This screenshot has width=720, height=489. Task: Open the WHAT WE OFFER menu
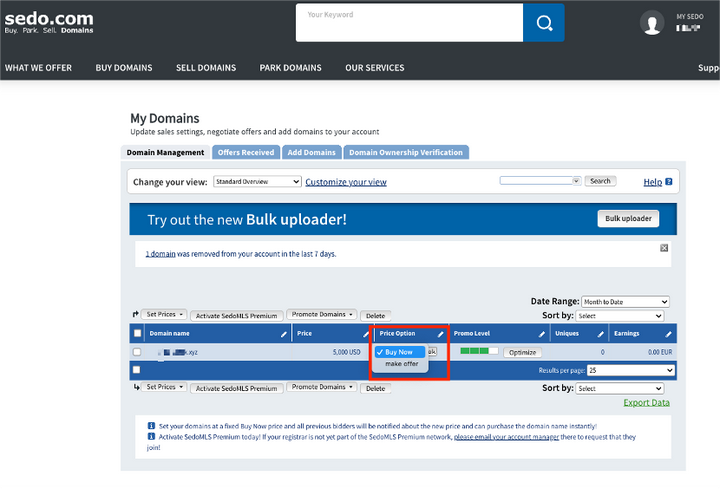pyautogui.click(x=39, y=68)
